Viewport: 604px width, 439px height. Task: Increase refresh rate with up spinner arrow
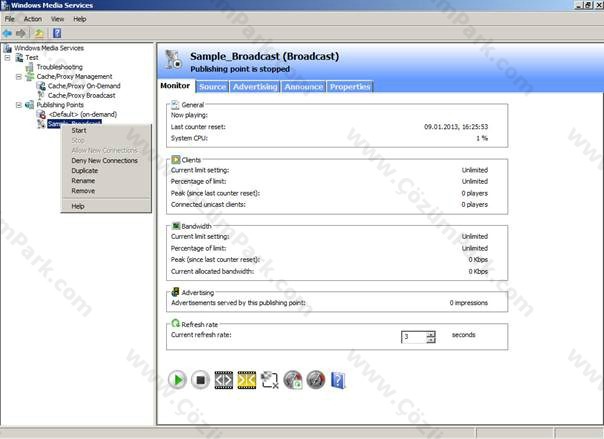pos(431,334)
